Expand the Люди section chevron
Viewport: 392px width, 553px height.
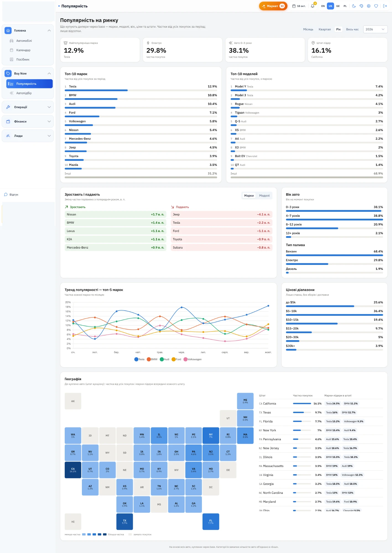(49, 136)
